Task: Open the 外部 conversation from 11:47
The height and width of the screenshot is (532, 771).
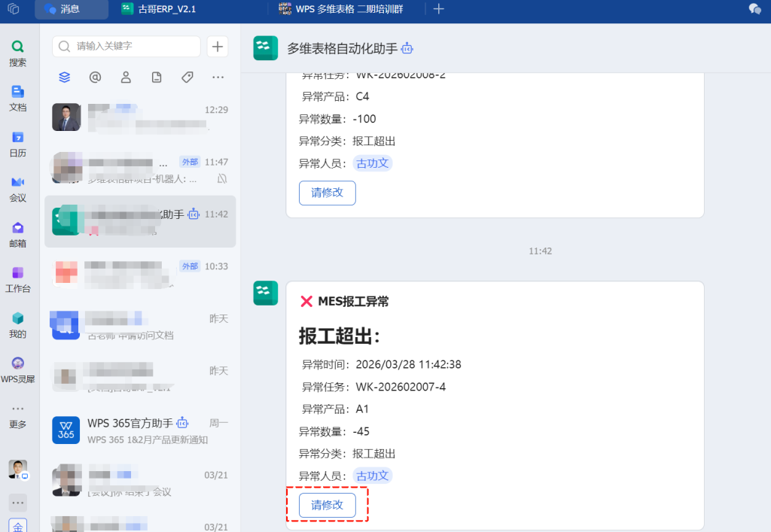Action: (140, 169)
